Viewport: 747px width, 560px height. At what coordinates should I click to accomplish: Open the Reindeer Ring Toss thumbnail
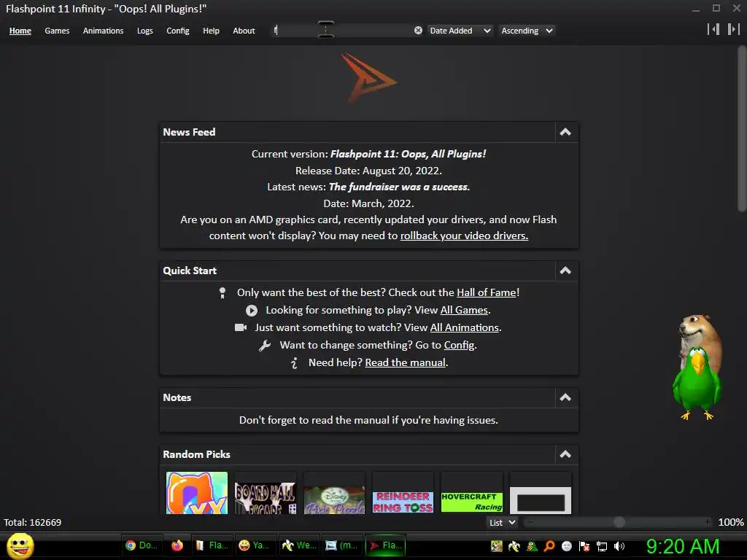point(403,493)
